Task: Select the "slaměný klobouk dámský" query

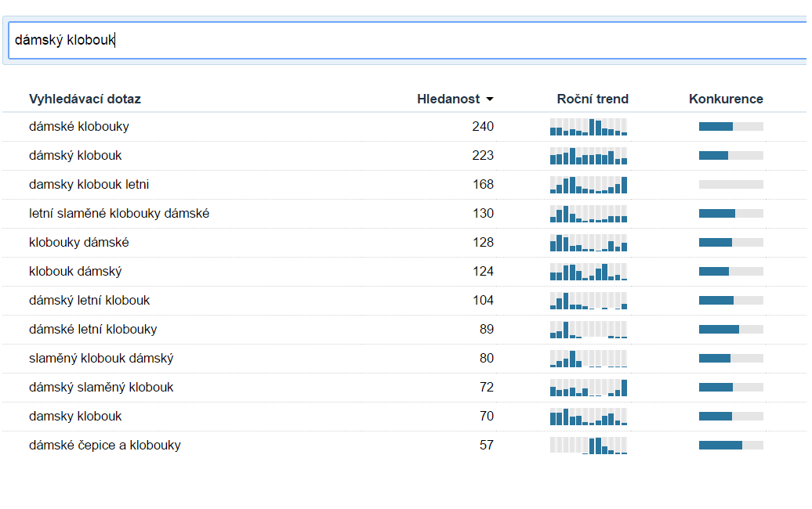Action: [101, 358]
